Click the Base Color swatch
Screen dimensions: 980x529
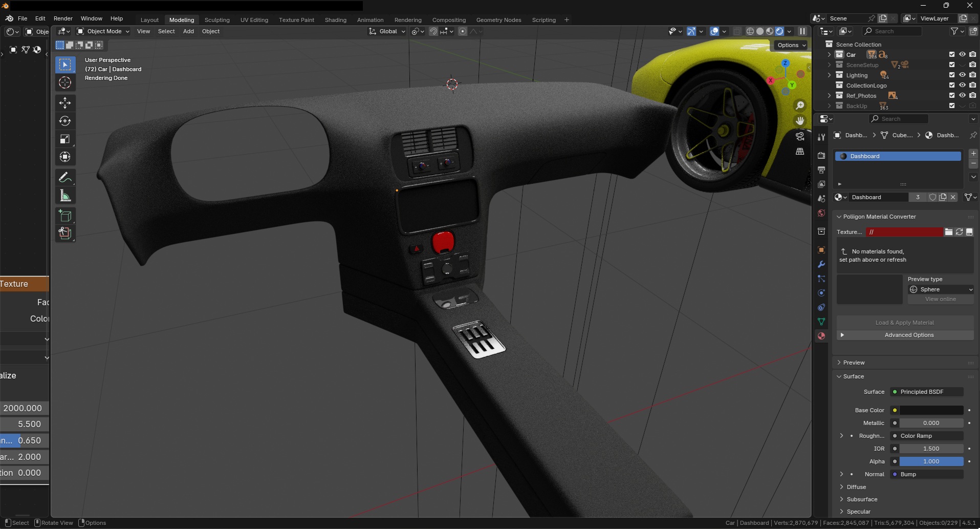point(931,410)
